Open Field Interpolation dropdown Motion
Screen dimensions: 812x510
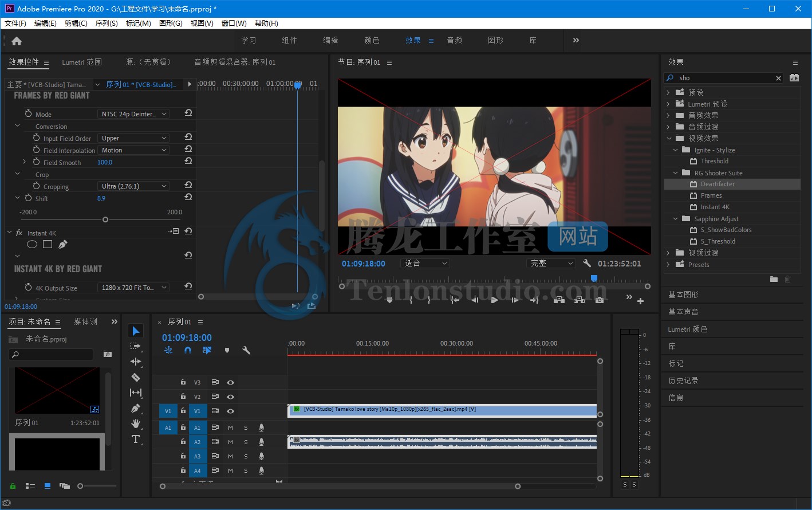pyautogui.click(x=133, y=150)
